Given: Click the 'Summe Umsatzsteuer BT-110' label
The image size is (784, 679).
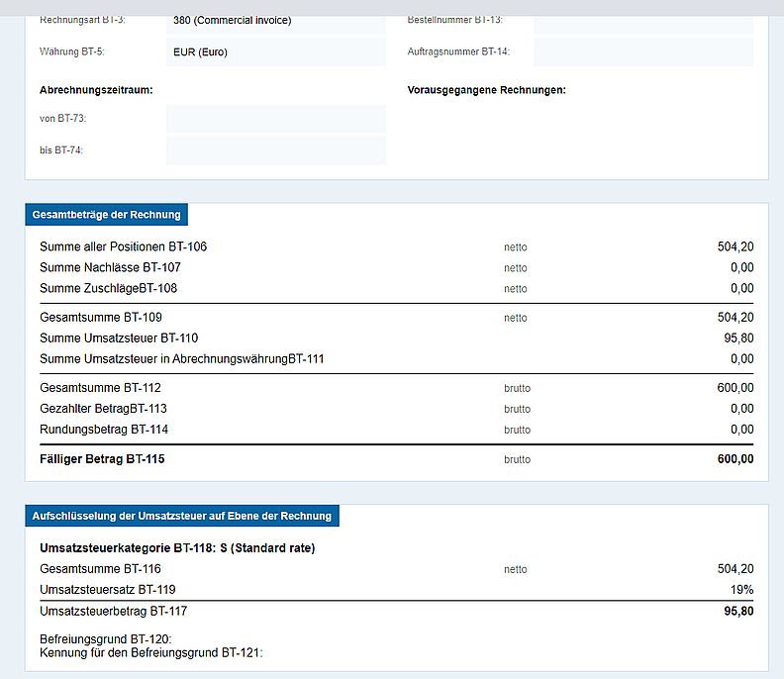Looking at the screenshot, I should pyautogui.click(x=118, y=339).
